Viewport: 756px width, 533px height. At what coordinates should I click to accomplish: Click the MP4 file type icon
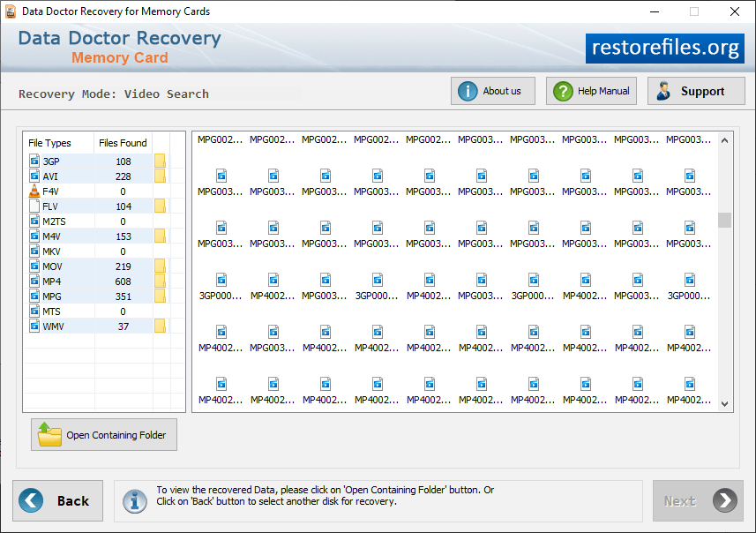(34, 281)
